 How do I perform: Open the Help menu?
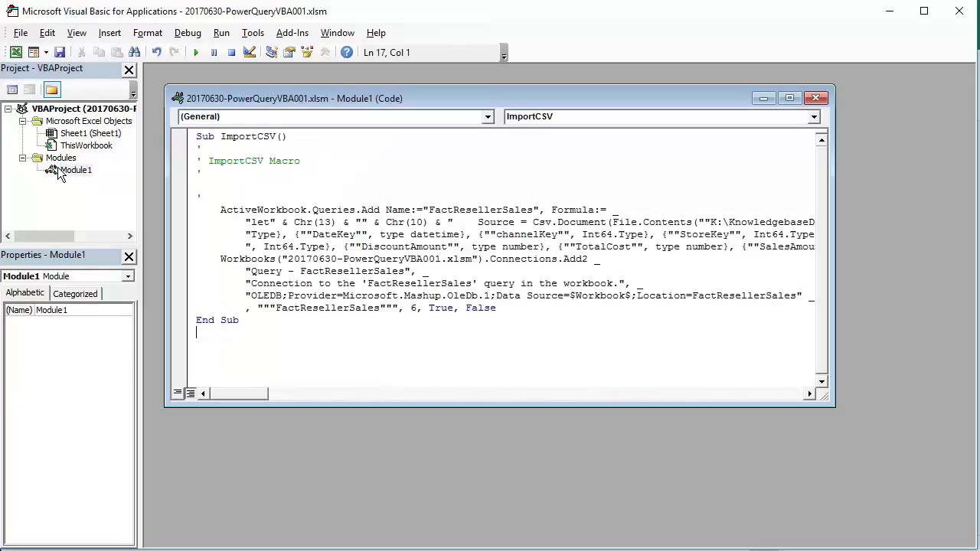(x=376, y=33)
